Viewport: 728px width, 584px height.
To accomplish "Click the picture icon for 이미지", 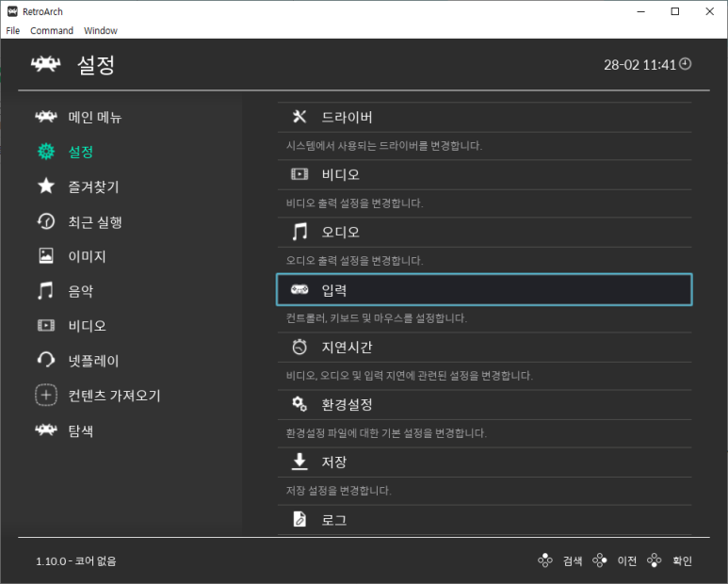I will 46,256.
